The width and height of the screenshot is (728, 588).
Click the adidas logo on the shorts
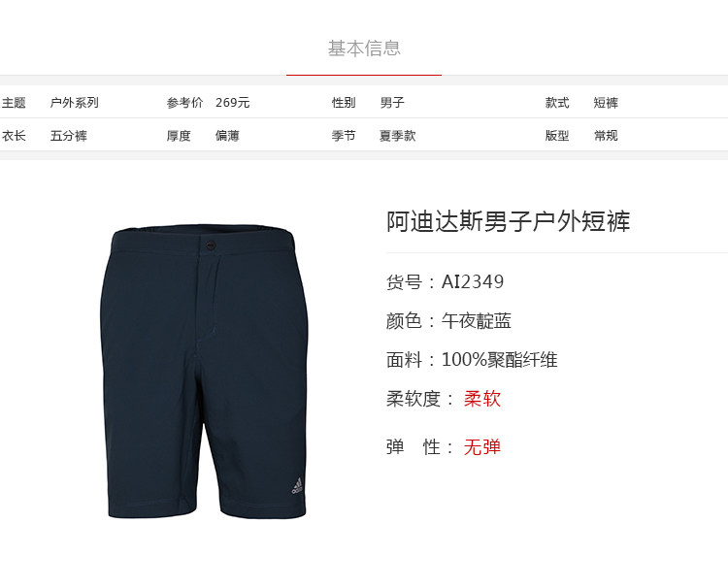pyautogui.click(x=297, y=486)
